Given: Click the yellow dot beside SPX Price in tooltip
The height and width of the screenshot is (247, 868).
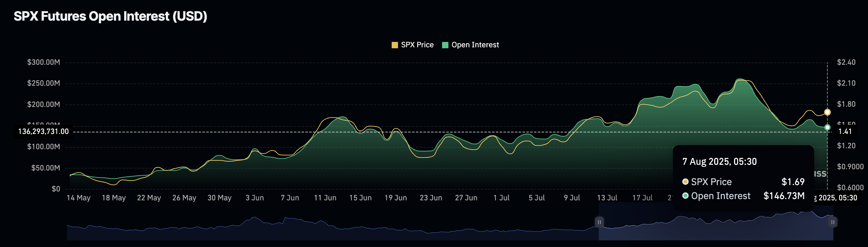Looking at the screenshot, I should [685, 182].
